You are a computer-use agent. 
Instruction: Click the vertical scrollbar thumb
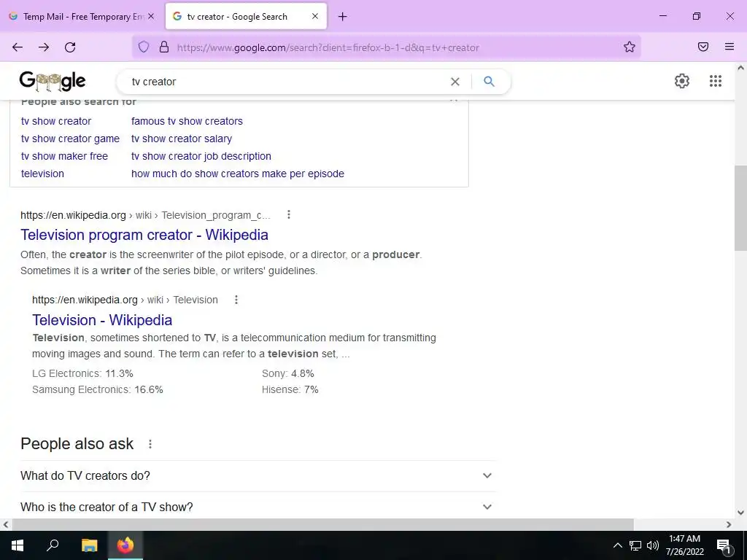pos(740,208)
